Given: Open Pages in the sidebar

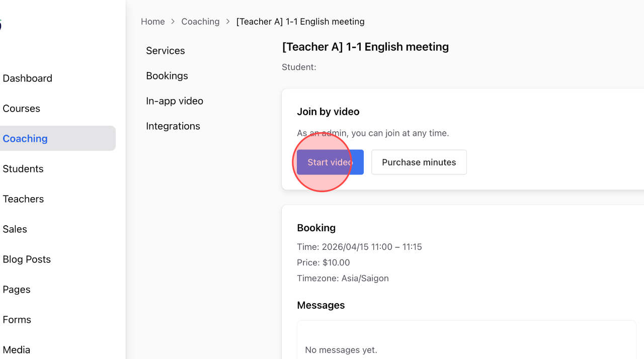Looking at the screenshot, I should (17, 290).
